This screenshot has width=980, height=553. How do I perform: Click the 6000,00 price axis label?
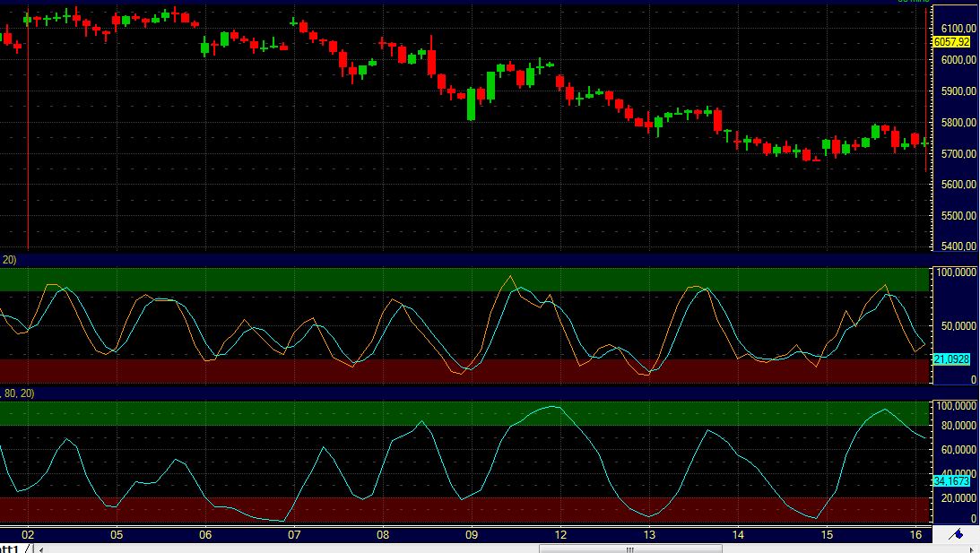click(x=958, y=60)
